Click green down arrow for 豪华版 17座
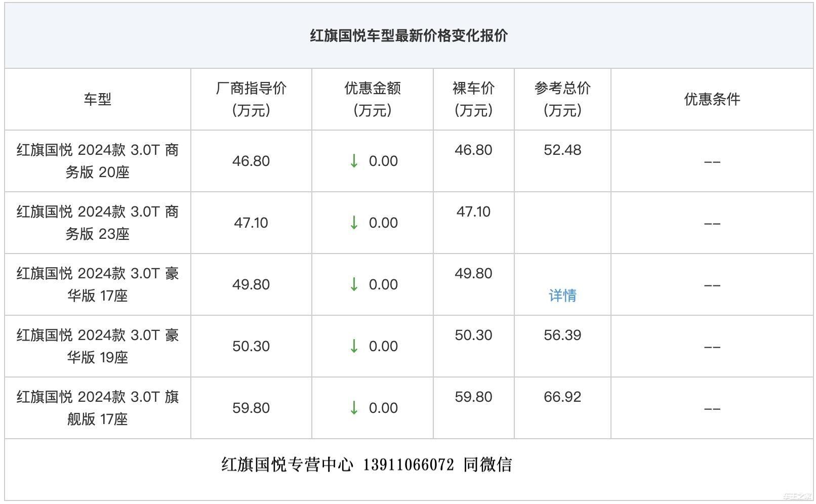816x504 pixels. coord(354,284)
